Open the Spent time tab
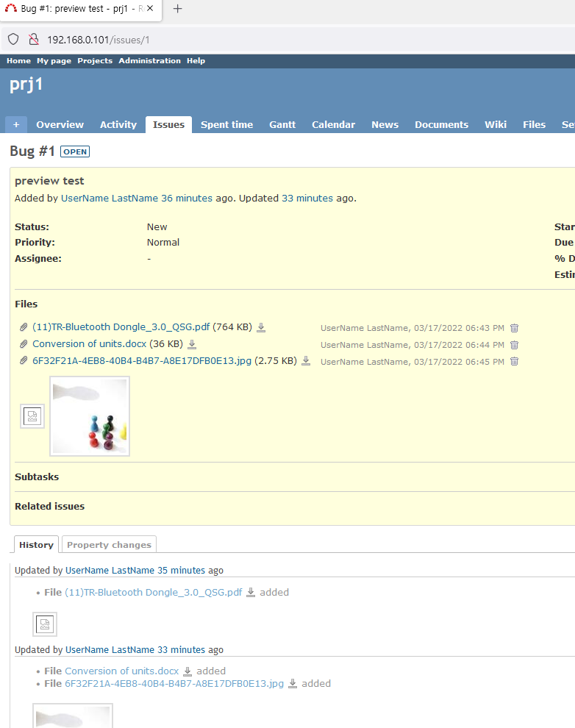Image resolution: width=575 pixels, height=728 pixels. [x=226, y=124]
